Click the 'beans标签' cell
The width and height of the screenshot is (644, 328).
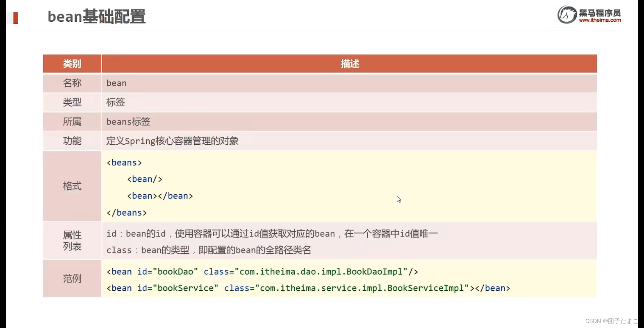click(349, 122)
